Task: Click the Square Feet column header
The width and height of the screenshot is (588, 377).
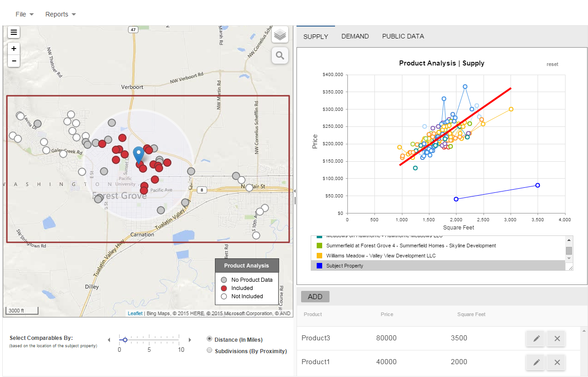Action: (472, 314)
